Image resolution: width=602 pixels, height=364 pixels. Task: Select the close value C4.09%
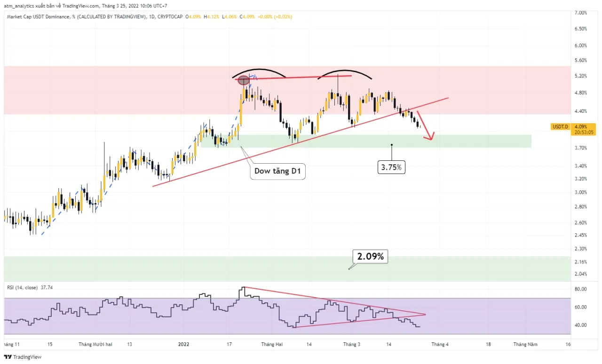(x=247, y=17)
